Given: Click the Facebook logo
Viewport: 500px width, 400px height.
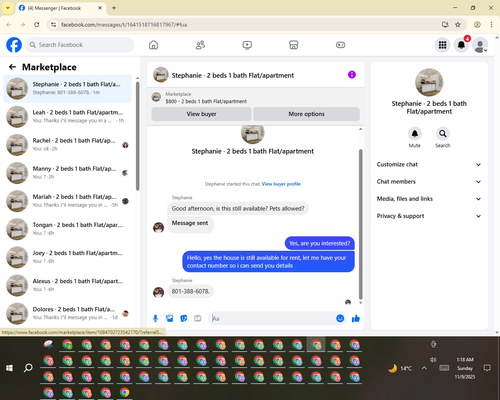Looking at the screenshot, I should coord(14,45).
